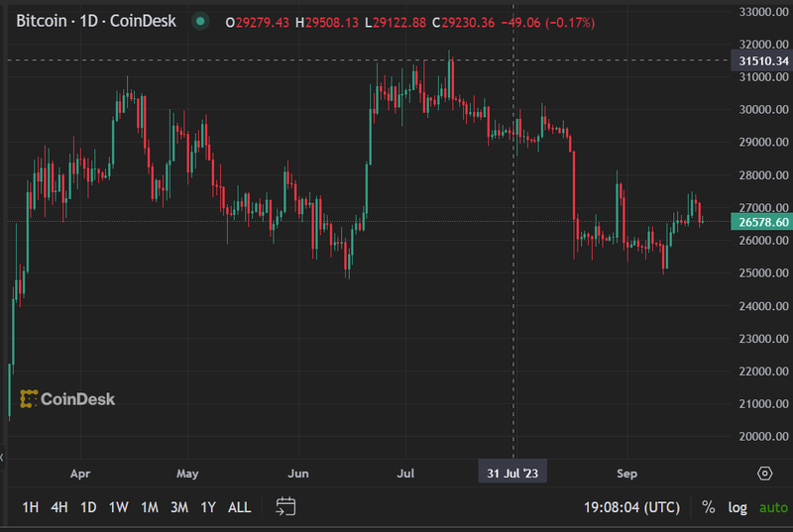This screenshot has height=532, width=793.
Task: Select the 1D time range
Action: (x=88, y=507)
